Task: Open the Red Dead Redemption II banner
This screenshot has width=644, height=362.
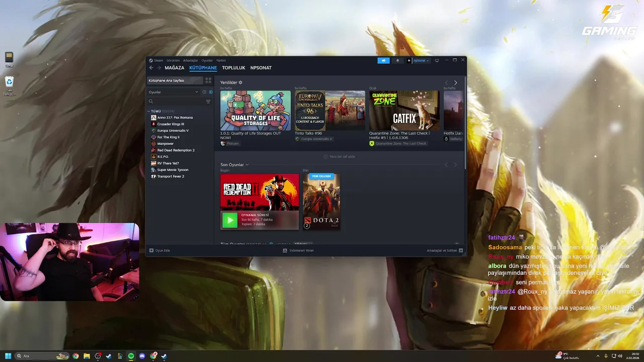Action: click(x=260, y=192)
